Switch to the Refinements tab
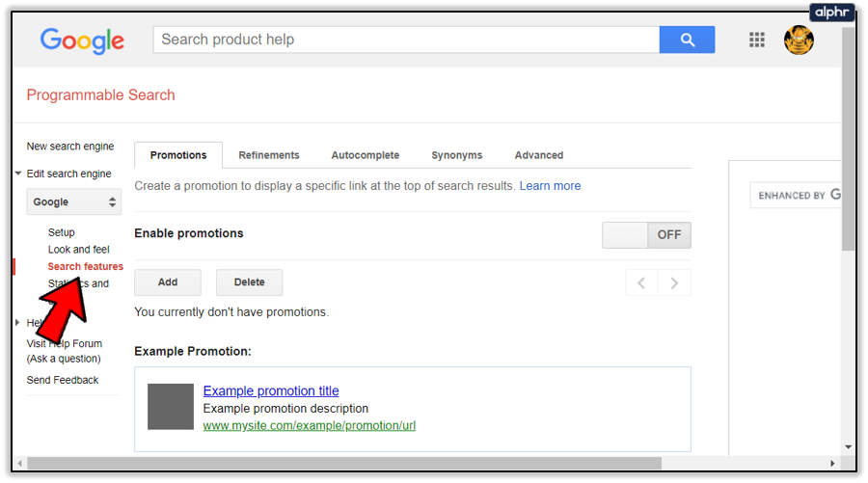This screenshot has width=868, height=483. click(269, 155)
